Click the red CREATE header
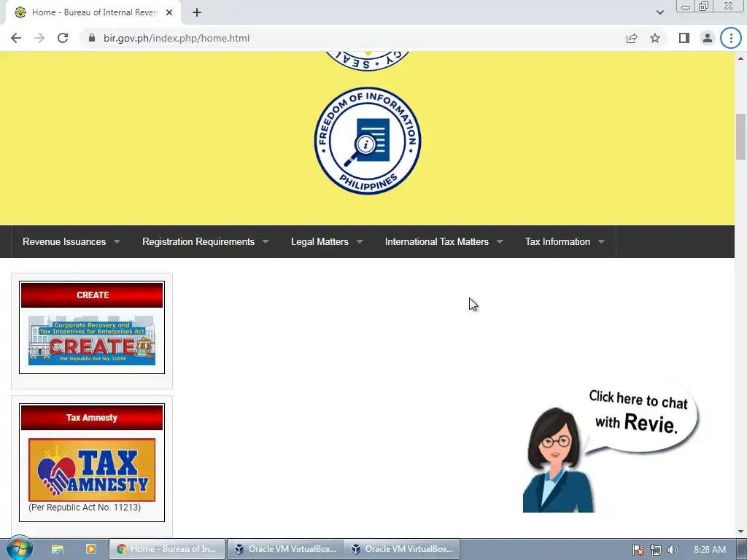Image resolution: width=747 pixels, height=560 pixels. tap(92, 295)
